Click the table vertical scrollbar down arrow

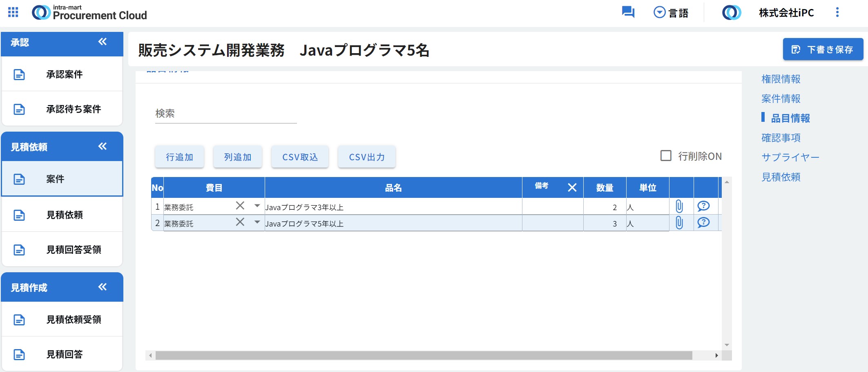[x=727, y=345]
